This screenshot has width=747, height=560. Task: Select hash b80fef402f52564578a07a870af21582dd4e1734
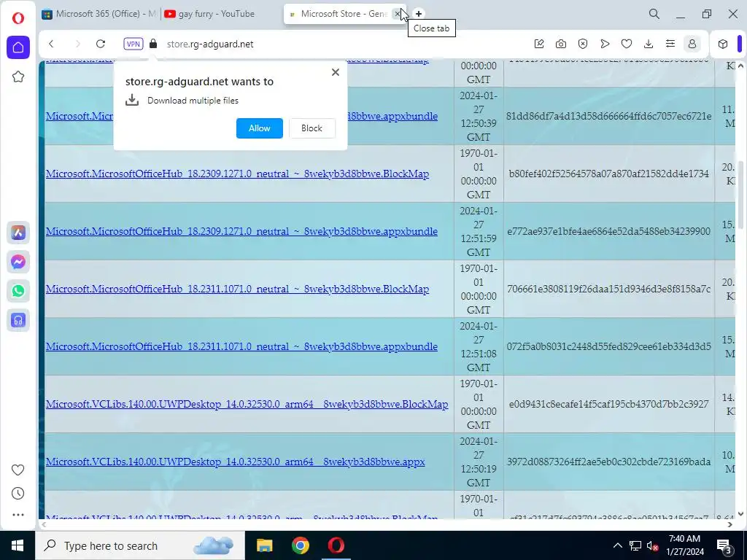click(609, 174)
